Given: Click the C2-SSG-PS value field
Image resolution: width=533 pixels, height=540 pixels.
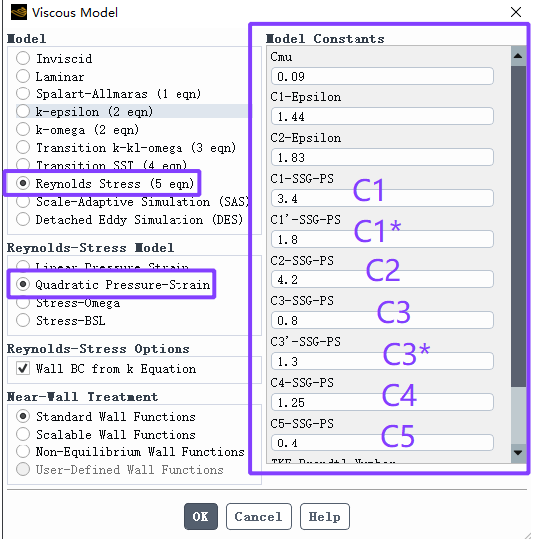Looking at the screenshot, I should click(382, 279).
